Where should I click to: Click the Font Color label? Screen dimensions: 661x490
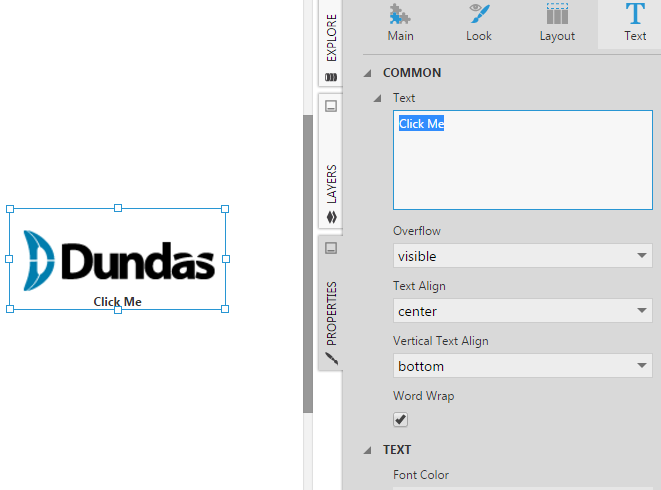point(421,475)
